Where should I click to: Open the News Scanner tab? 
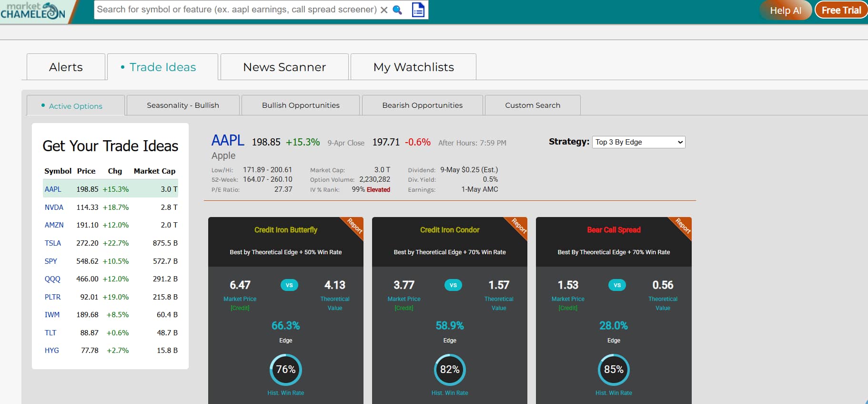tap(284, 67)
